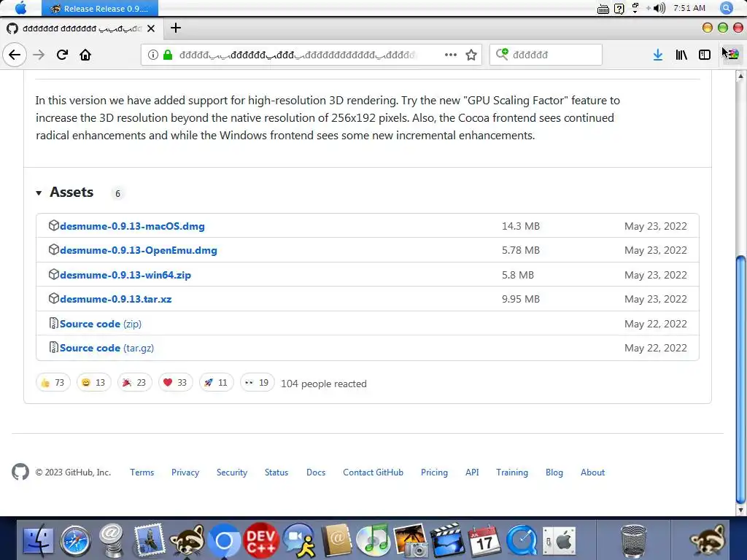The height and width of the screenshot is (560, 747).
Task: Toggle the thumbs up reaction with 73
Action: [53, 382]
